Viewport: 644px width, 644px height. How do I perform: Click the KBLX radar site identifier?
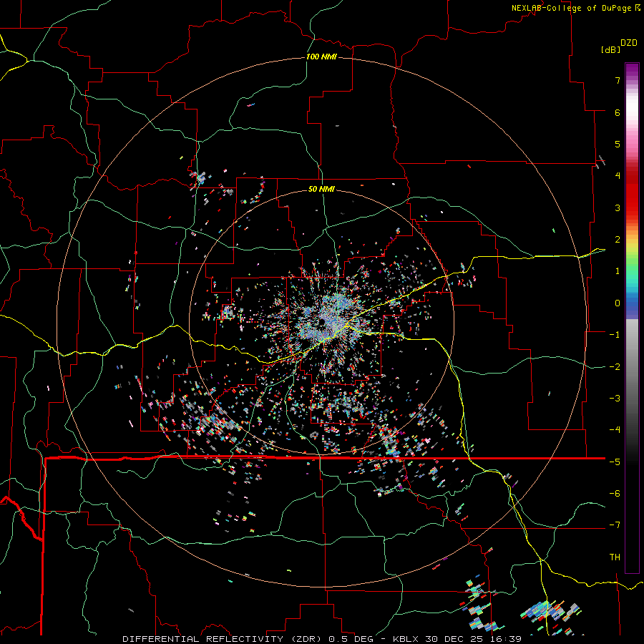click(406, 639)
